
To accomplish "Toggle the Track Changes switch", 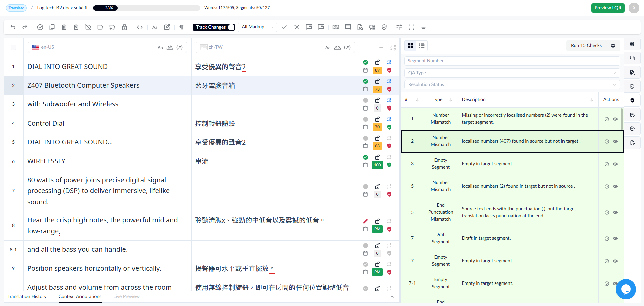I will point(231,27).
